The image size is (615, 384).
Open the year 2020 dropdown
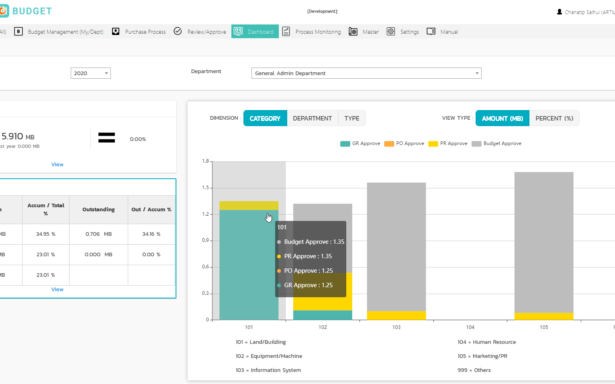coord(91,73)
